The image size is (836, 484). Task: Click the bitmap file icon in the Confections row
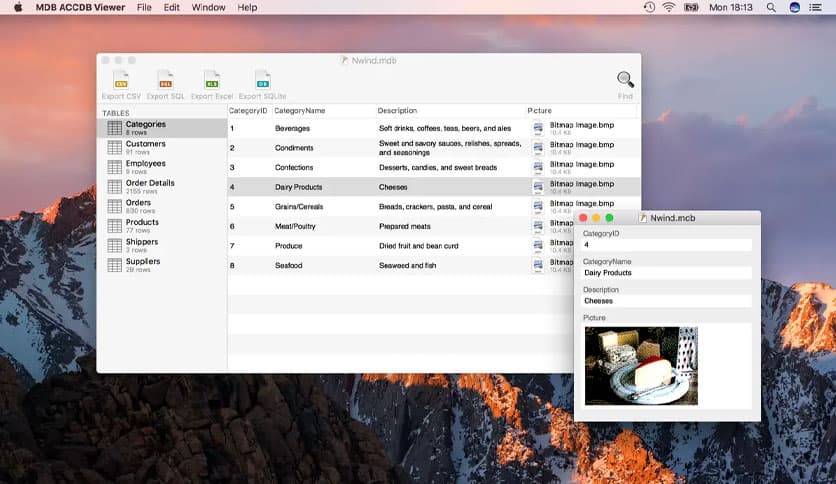[538, 168]
